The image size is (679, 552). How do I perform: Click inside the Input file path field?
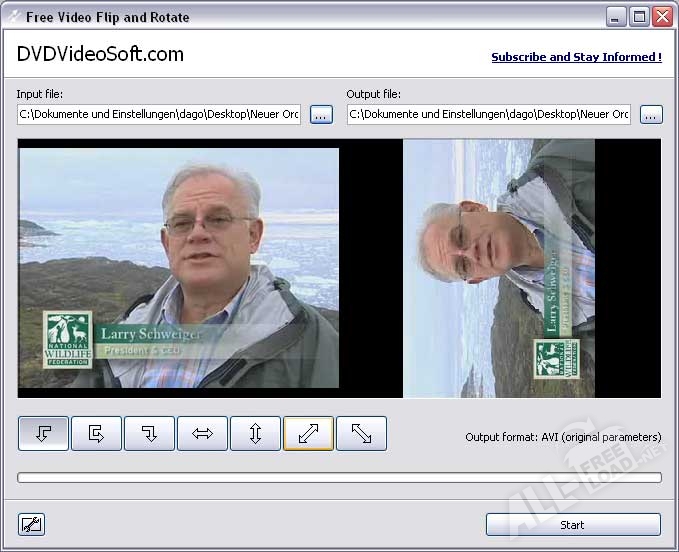pyautogui.click(x=159, y=115)
